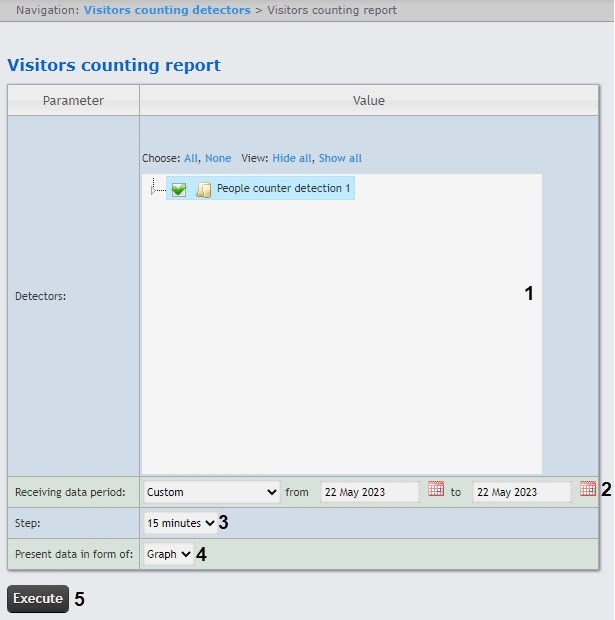
Task: Click the 'from' date field 22 May 2023
Action: [x=370, y=492]
